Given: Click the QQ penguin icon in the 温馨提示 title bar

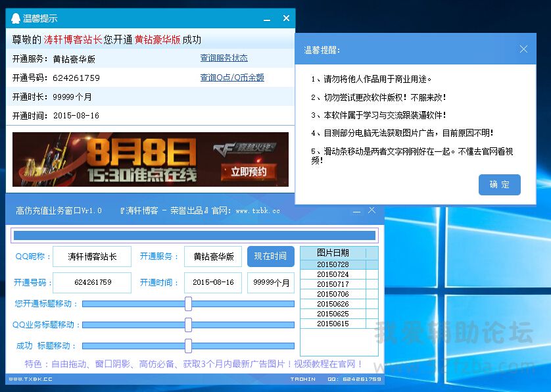Looking at the screenshot, I should [16, 18].
